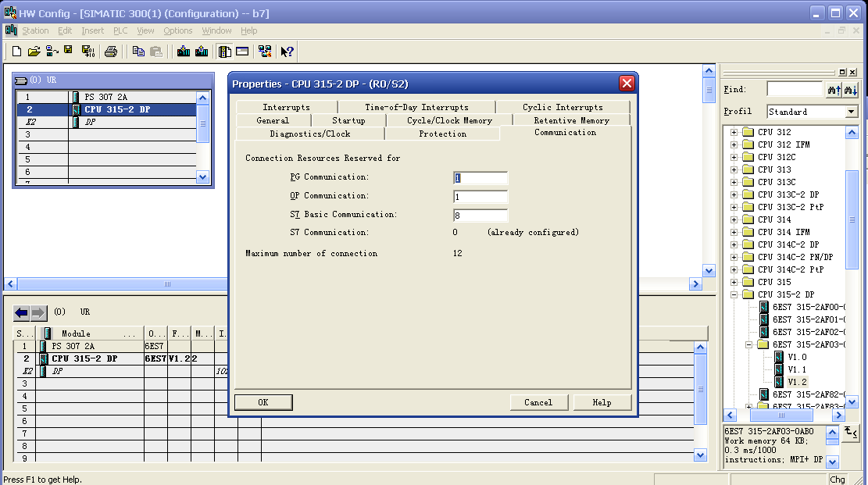This screenshot has height=485, width=868.
Task: Click Help in Properties dialog
Action: (602, 402)
